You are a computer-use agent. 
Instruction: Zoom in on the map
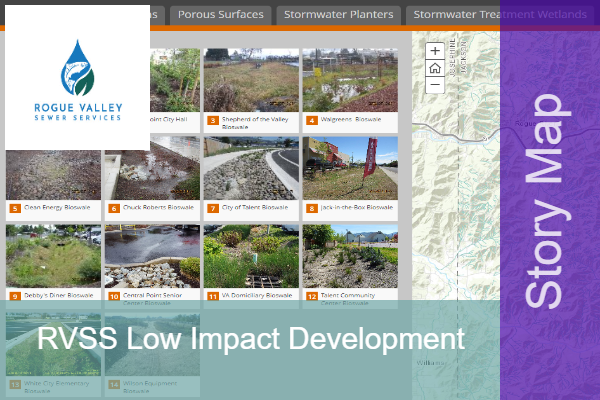[435, 51]
